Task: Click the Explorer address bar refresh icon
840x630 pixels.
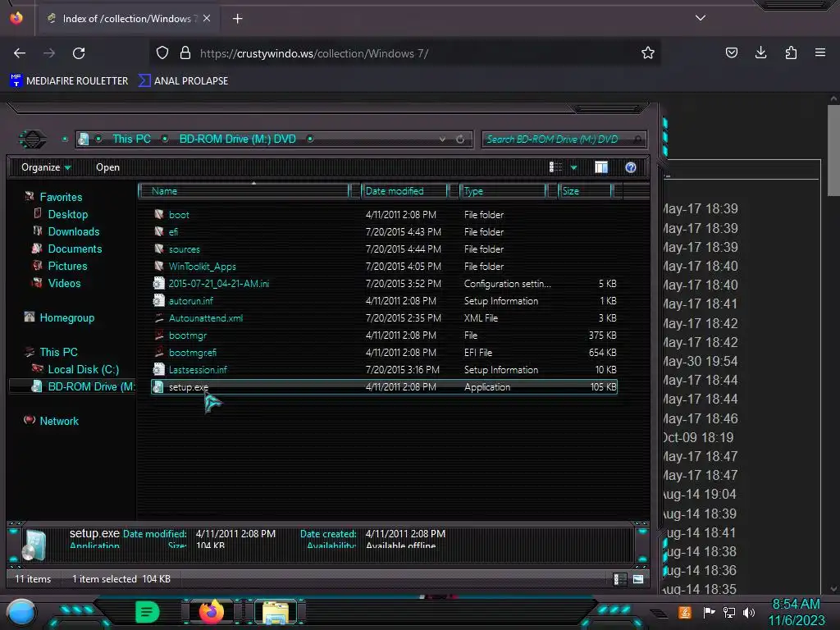Action: pyautogui.click(x=460, y=139)
